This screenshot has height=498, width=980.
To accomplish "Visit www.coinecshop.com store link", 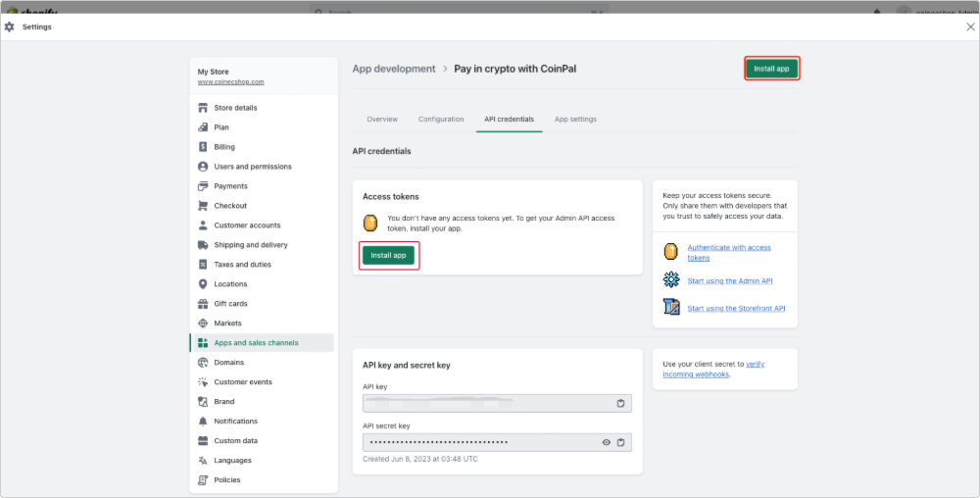I will point(230,81).
